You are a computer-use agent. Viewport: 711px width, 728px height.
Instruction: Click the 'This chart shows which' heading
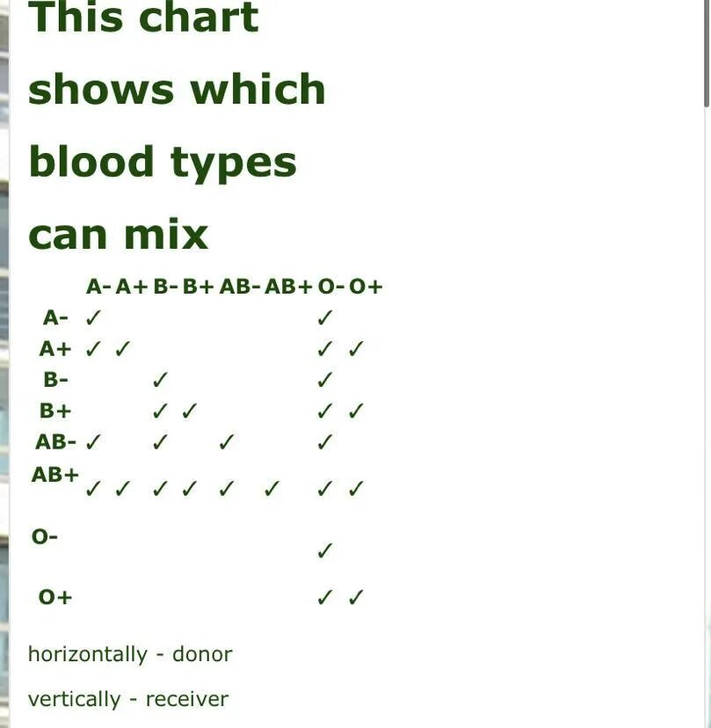coord(177,53)
